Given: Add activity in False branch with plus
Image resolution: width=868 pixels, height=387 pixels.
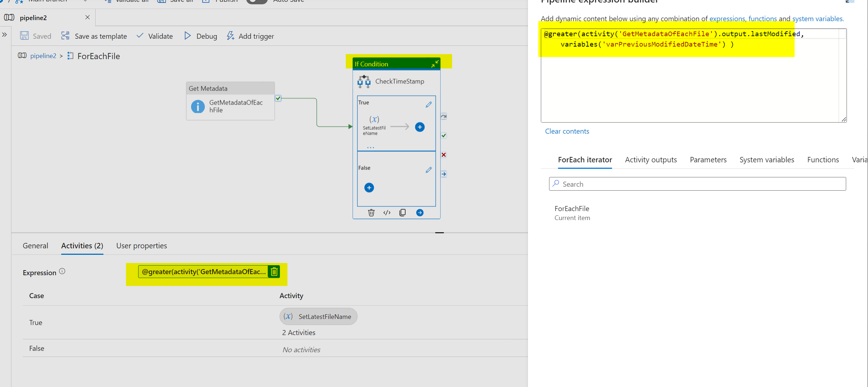Looking at the screenshot, I should [x=369, y=188].
